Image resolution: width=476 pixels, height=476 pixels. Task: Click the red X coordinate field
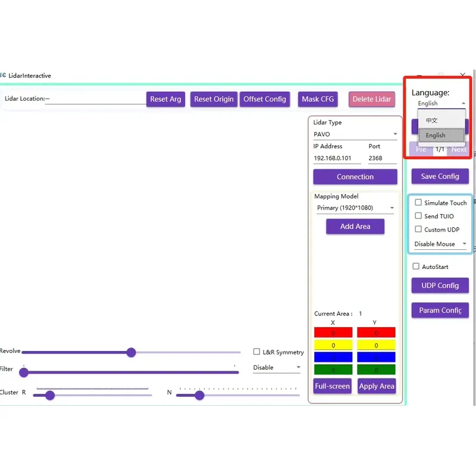pyautogui.click(x=333, y=333)
